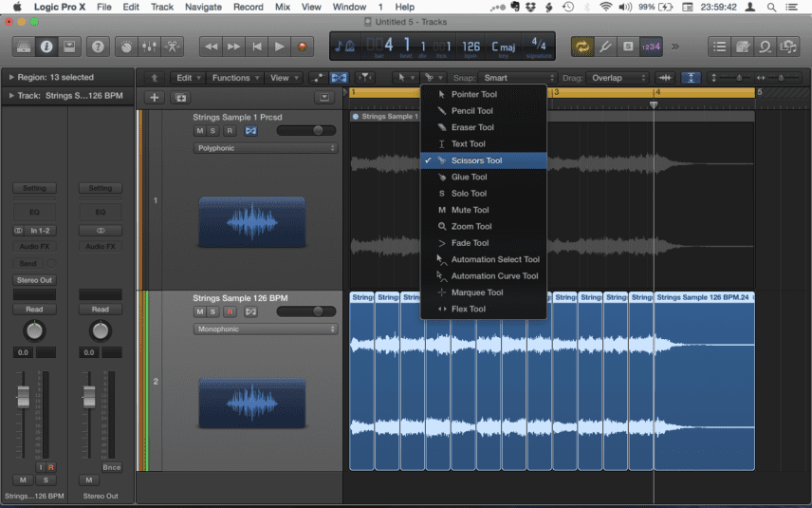Open the Mixer
This screenshot has height=508, width=812.
click(149, 47)
